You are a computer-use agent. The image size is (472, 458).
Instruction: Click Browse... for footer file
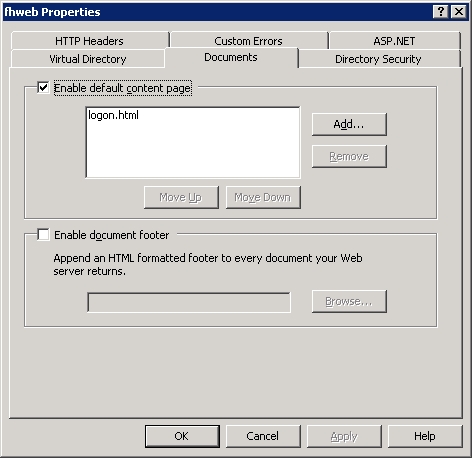349,301
